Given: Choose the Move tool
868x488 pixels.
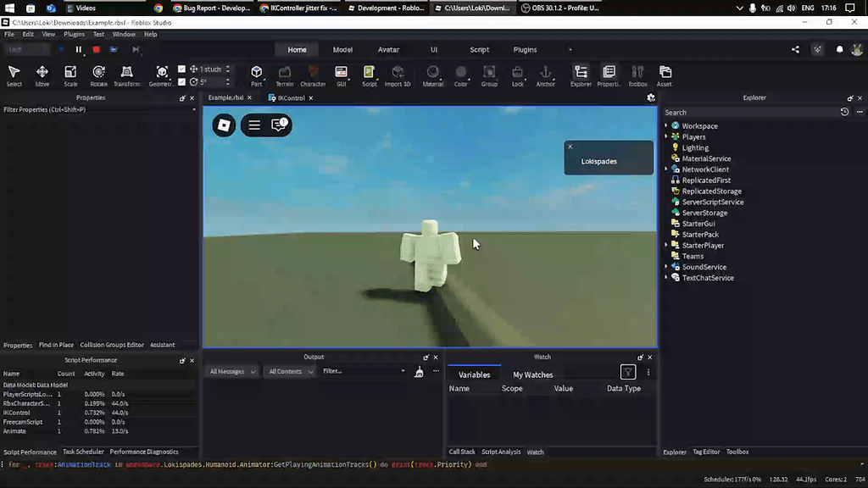Looking at the screenshot, I should [x=42, y=75].
